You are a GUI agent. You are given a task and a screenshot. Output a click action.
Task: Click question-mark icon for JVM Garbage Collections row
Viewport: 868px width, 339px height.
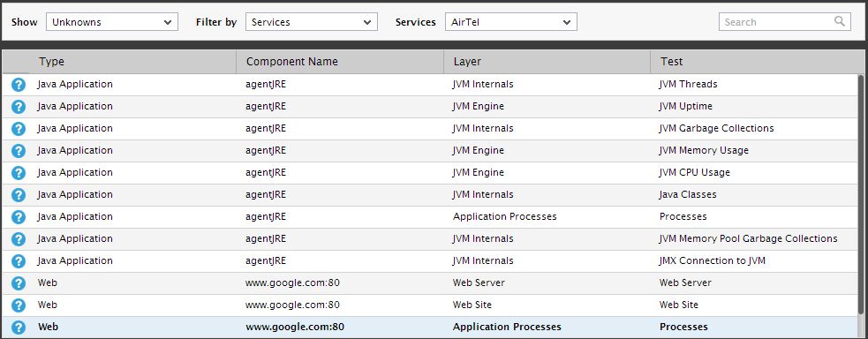coord(19,129)
